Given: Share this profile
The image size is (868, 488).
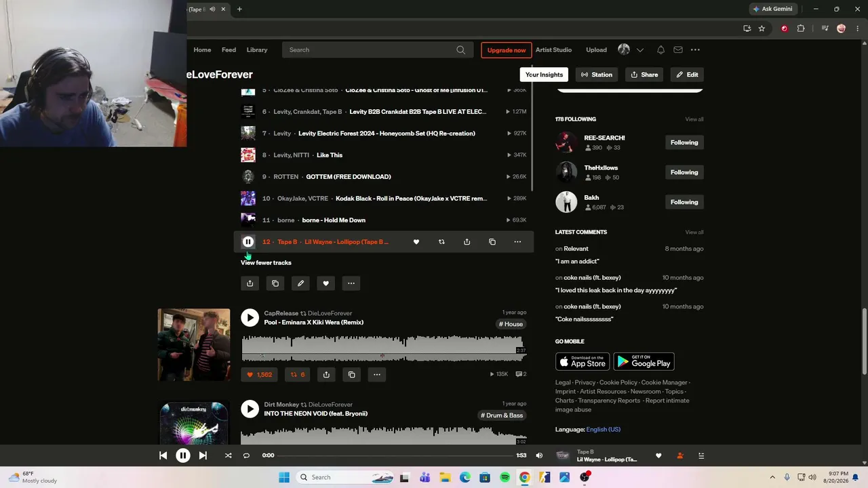Looking at the screenshot, I should pyautogui.click(x=644, y=75).
